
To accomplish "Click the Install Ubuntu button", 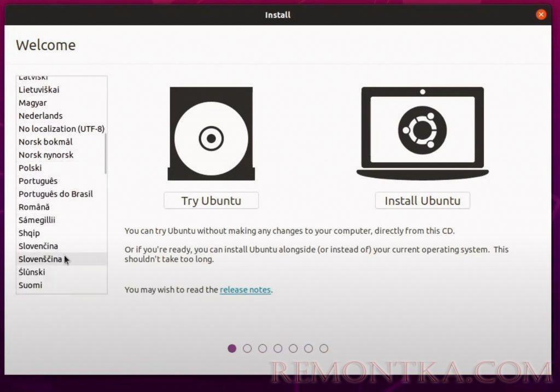I will pos(423,201).
